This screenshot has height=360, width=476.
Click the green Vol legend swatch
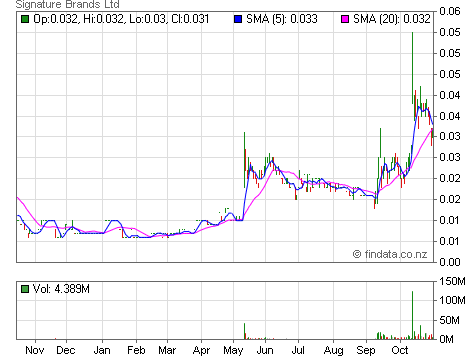pyautogui.click(x=25, y=289)
